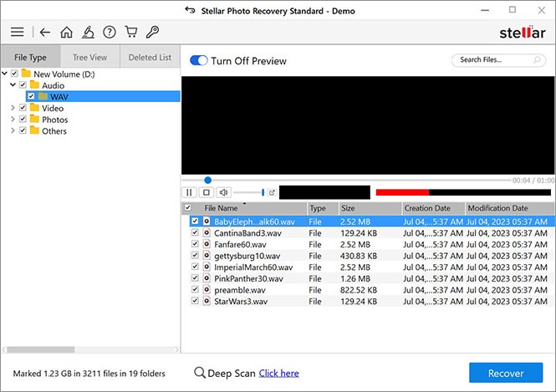Click the Video folder icon
556x392 pixels.
[x=34, y=107]
